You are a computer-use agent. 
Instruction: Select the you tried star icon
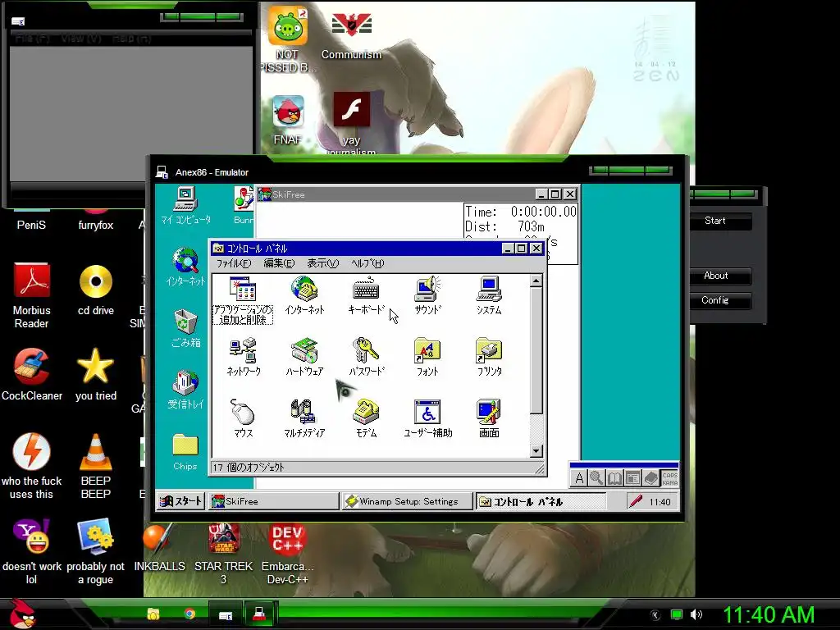96,374
